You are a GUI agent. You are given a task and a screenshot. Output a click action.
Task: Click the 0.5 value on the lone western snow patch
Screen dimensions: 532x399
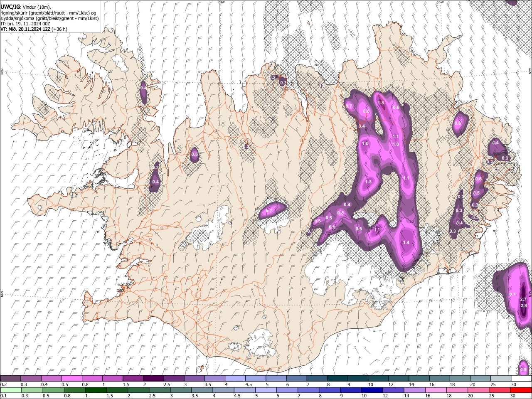pos(194,155)
